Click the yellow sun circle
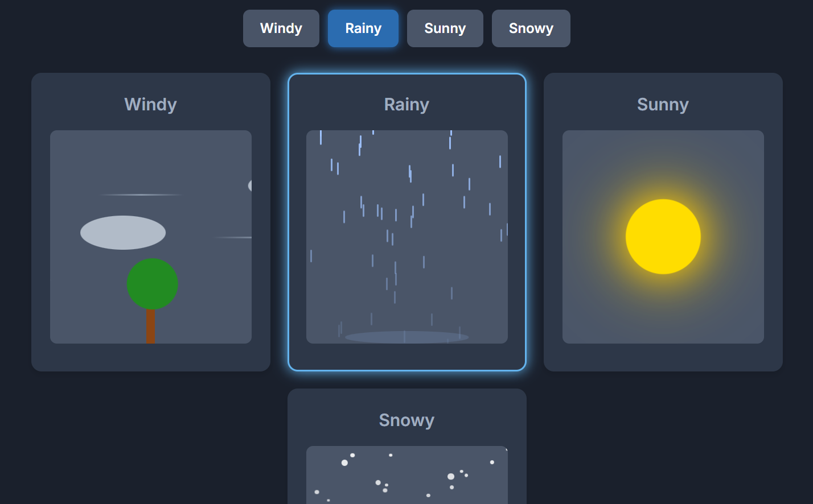The image size is (813, 504). 663,237
